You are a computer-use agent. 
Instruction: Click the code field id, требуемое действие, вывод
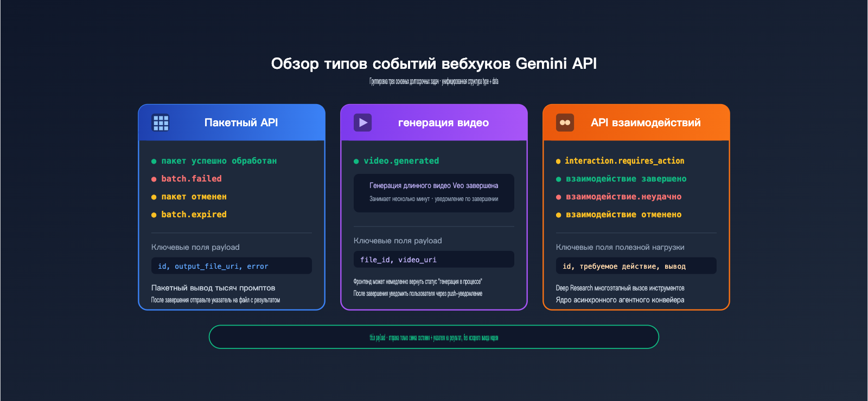tap(636, 266)
